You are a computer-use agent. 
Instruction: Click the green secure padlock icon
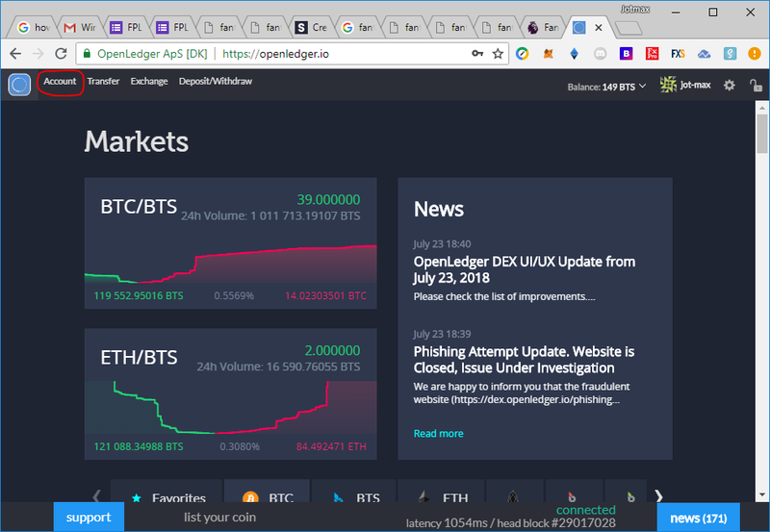(x=87, y=54)
